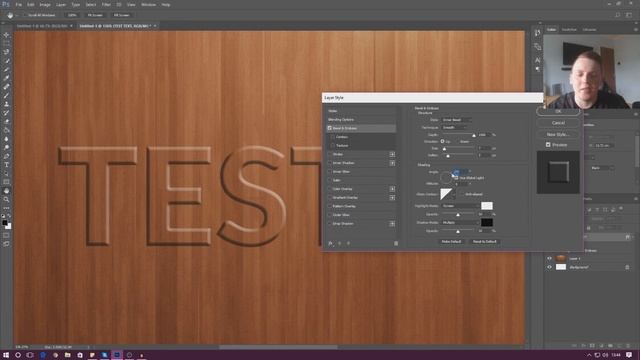
Task: Open the Character panel icon
Action: 538,60
